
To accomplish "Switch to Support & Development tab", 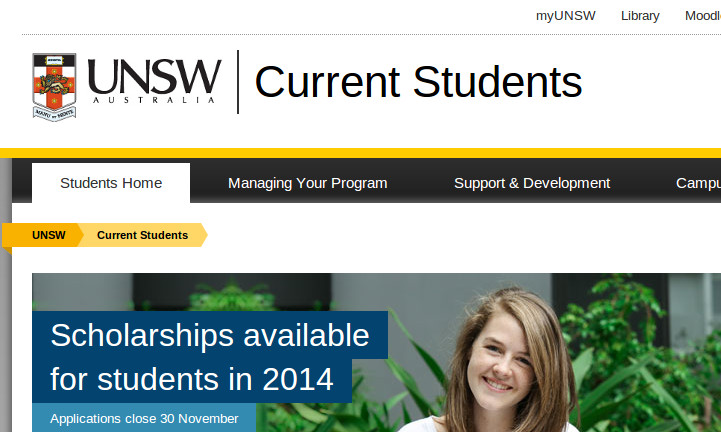I will tap(531, 183).
